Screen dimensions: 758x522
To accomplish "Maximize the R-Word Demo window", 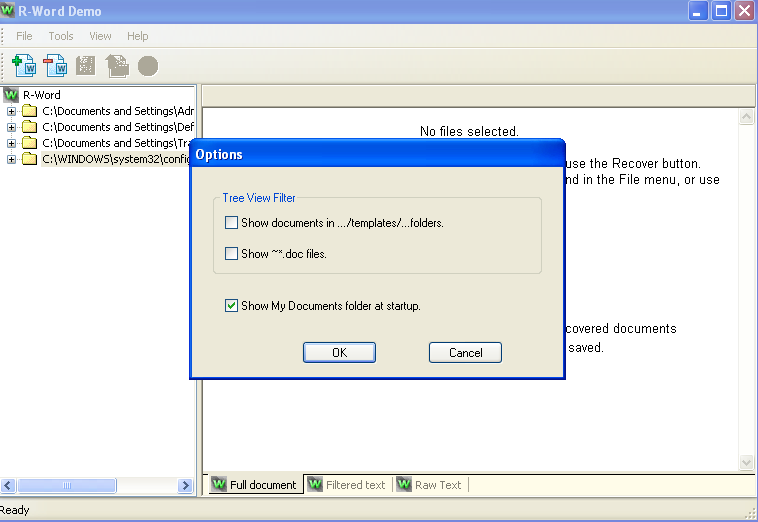I will (721, 11).
